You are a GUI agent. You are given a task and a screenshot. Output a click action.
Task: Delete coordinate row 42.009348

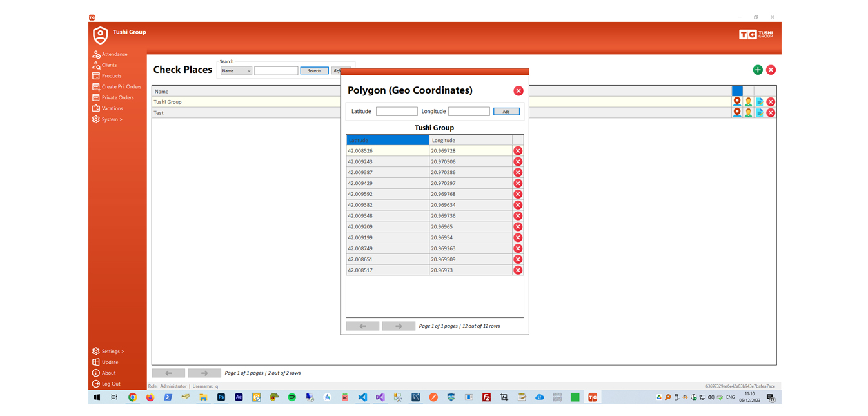(518, 216)
